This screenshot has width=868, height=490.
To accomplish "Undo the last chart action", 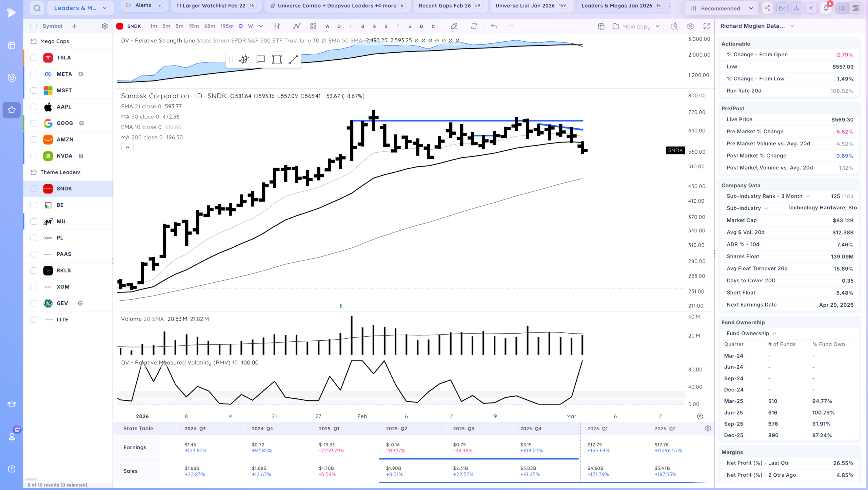I will click(494, 26).
